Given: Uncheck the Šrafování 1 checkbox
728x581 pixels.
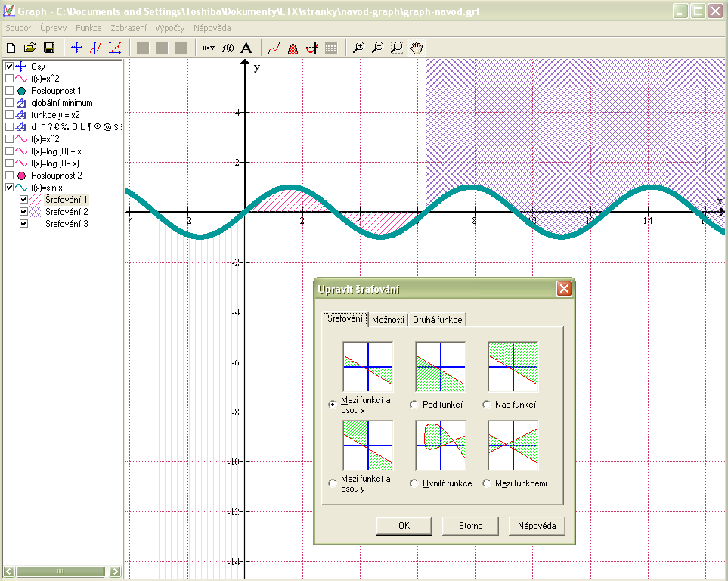Looking at the screenshot, I should (x=23, y=200).
